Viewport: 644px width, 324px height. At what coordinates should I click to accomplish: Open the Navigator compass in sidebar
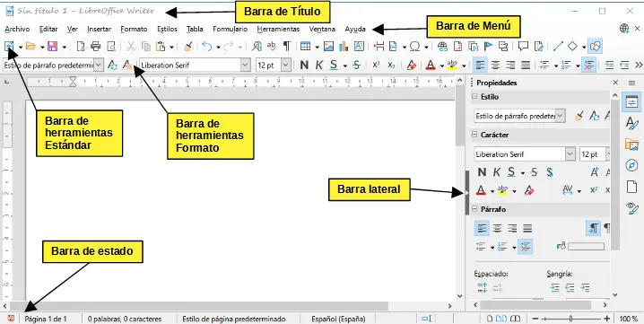[631, 165]
